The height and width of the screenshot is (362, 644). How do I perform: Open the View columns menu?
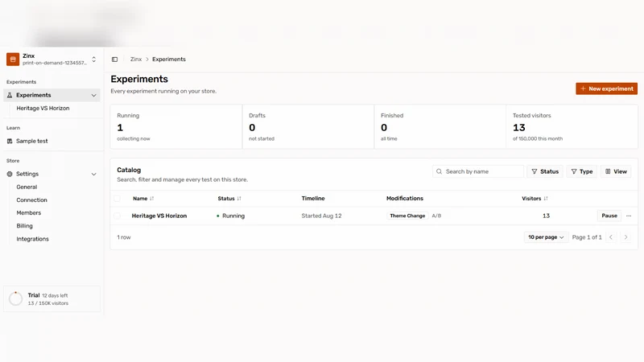click(616, 171)
